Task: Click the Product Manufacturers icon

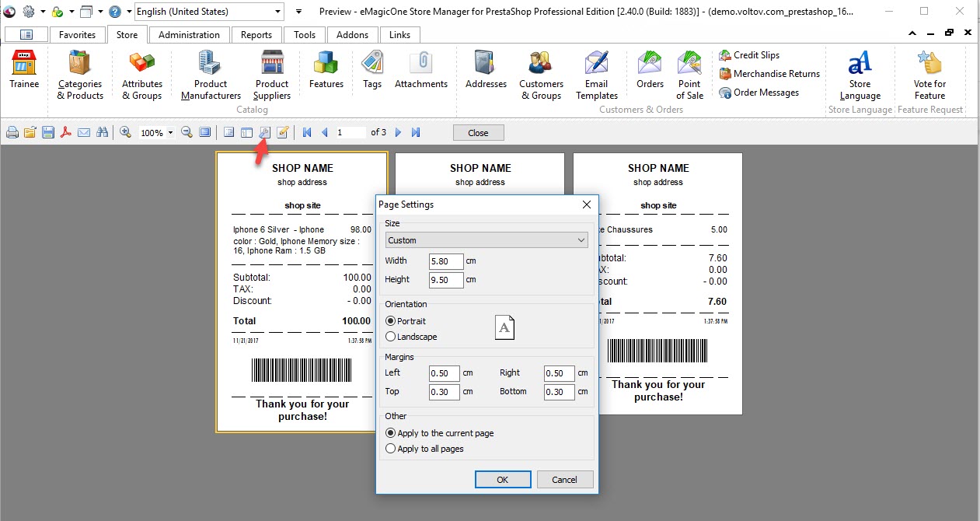Action: pyautogui.click(x=211, y=76)
